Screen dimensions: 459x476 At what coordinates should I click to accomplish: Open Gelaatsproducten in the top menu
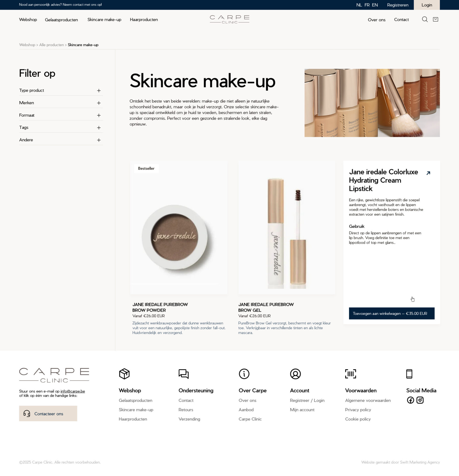(61, 20)
